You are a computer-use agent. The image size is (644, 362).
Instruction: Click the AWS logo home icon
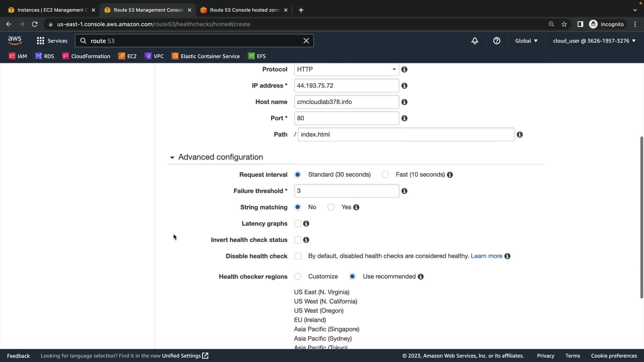point(15,41)
